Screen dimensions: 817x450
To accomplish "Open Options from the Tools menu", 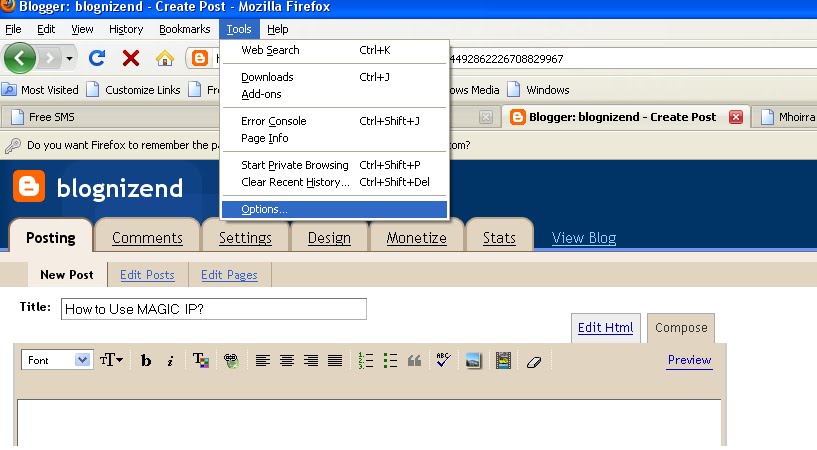I will [334, 209].
